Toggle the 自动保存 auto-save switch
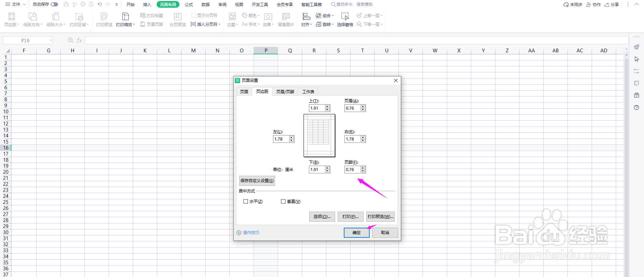644x277 pixels. click(54, 4)
